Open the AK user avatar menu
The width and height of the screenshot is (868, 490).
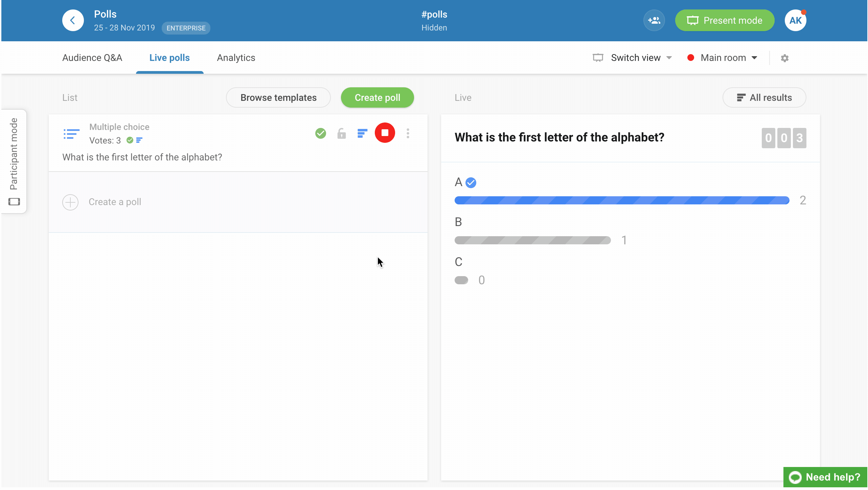pos(795,20)
